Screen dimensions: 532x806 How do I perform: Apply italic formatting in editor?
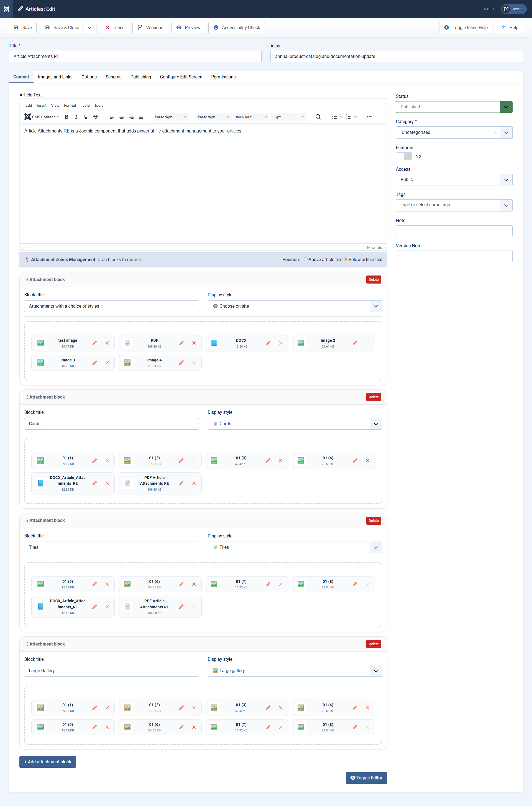[76, 117]
